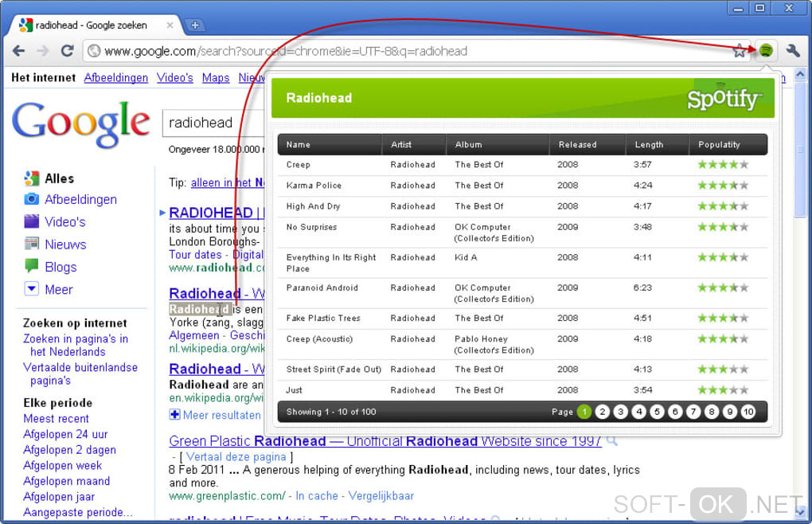Open the Maps link in top navigation
The image size is (812, 524).
coord(216,78)
